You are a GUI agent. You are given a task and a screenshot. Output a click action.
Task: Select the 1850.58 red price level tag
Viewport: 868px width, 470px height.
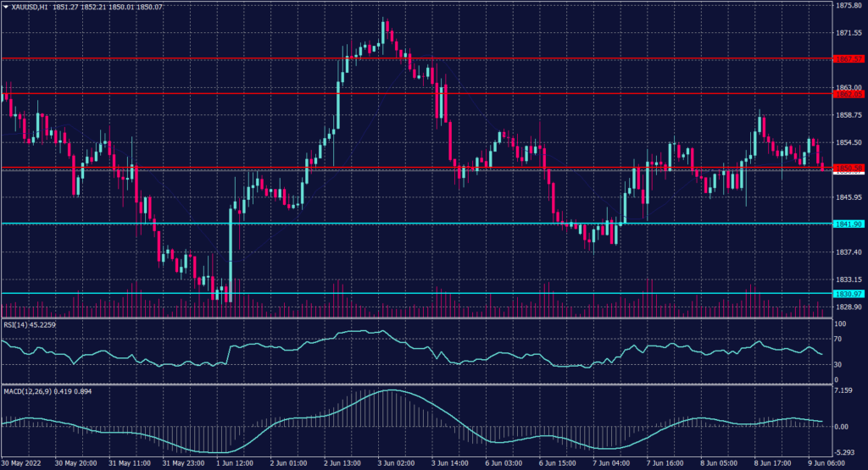pyautogui.click(x=848, y=169)
